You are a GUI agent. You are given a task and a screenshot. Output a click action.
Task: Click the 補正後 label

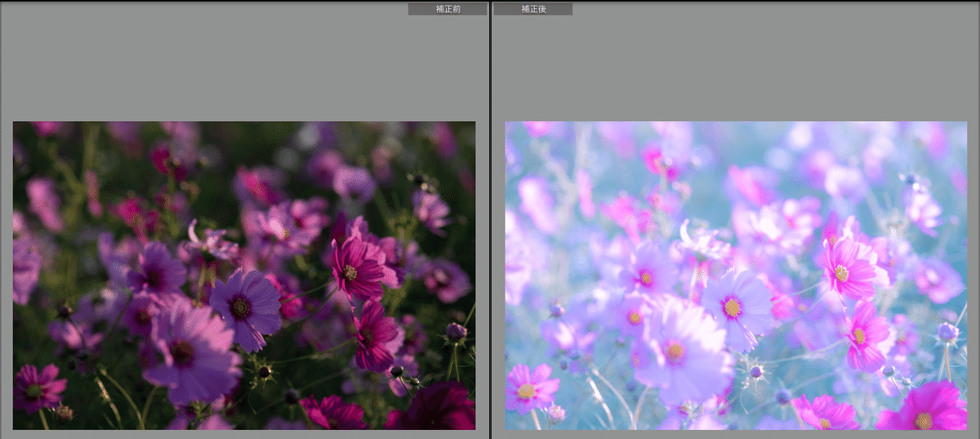tap(532, 9)
